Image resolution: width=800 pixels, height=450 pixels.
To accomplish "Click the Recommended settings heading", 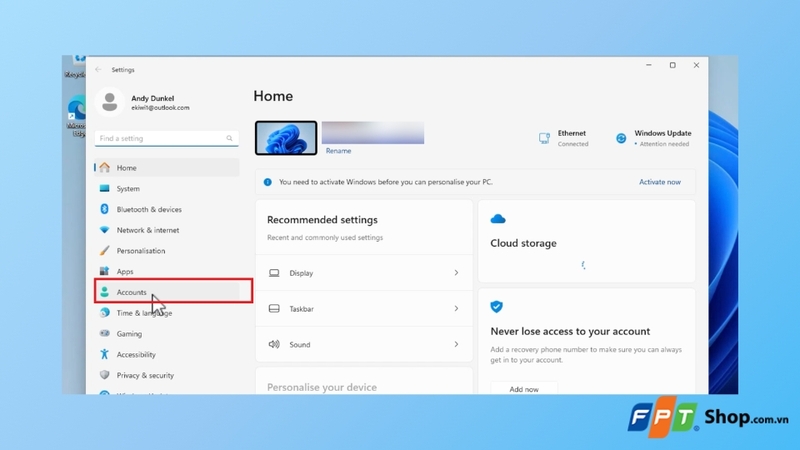I will pyautogui.click(x=322, y=220).
